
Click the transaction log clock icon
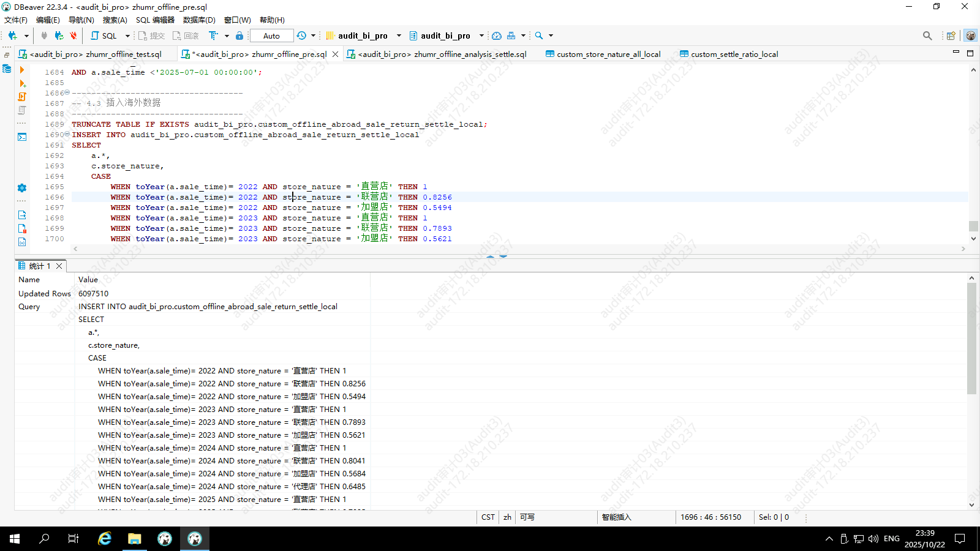pyautogui.click(x=301, y=36)
